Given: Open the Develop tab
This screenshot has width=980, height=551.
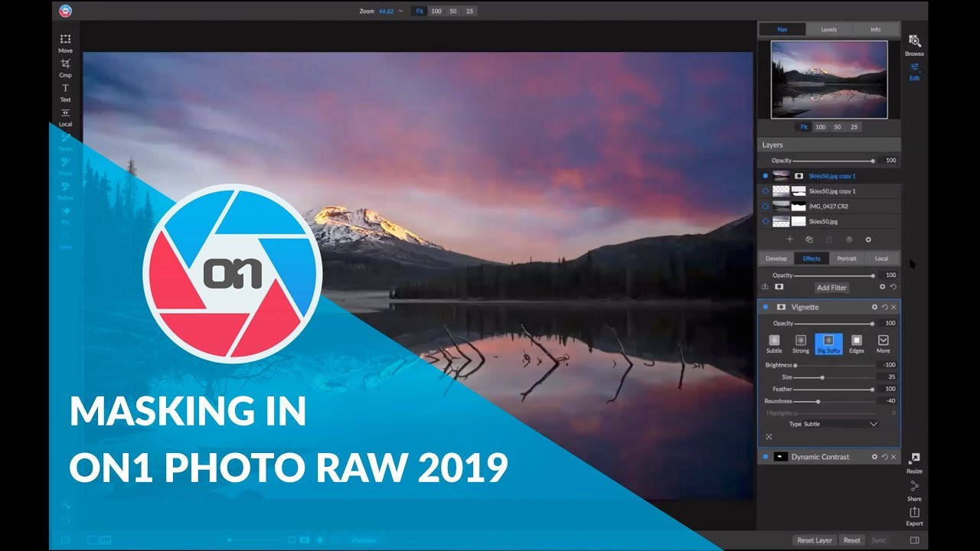Looking at the screenshot, I should 776,259.
